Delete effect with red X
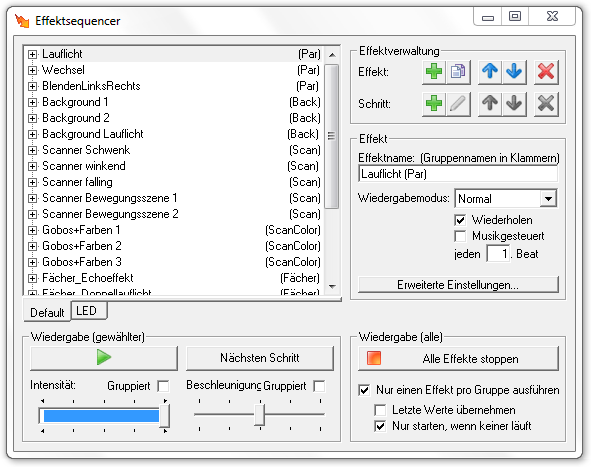The width and height of the screenshot is (591, 467). point(546,72)
